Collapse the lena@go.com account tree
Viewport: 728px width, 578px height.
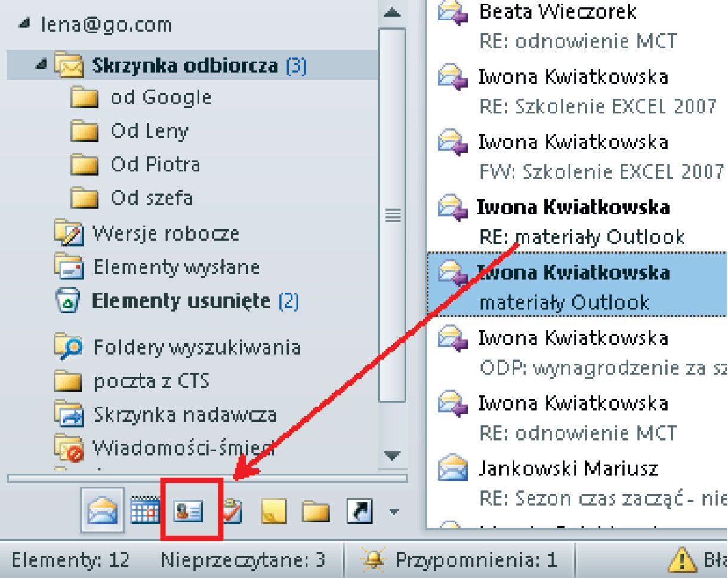coord(24,24)
